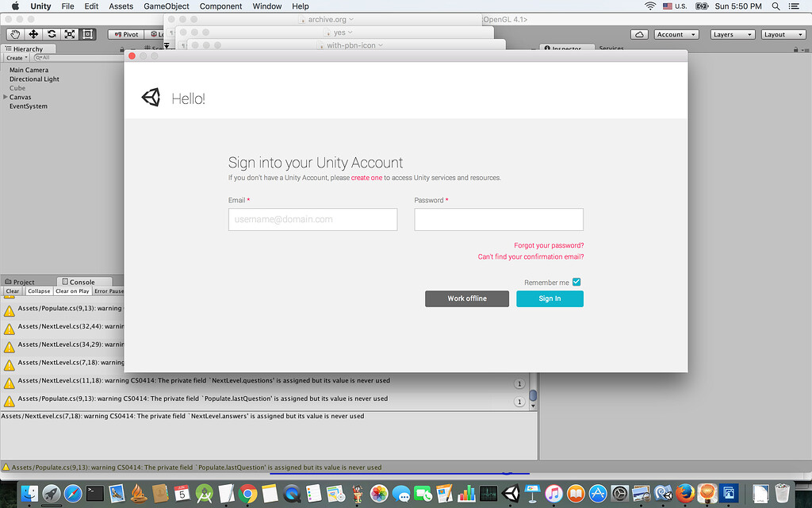Select the Rect Transform tool
812x508 pixels.
pos(87,34)
